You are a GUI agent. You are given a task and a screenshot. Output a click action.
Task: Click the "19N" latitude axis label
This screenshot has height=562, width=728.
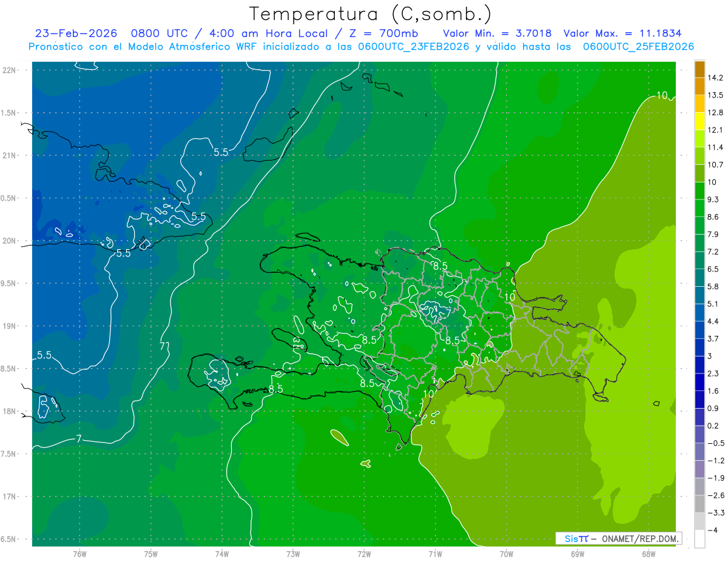10,326
